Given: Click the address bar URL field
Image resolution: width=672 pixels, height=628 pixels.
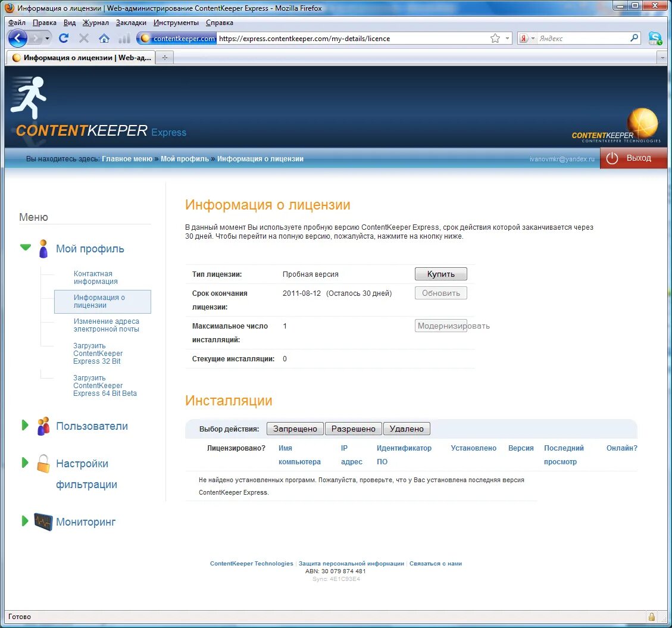Looking at the screenshot, I should (x=353, y=39).
